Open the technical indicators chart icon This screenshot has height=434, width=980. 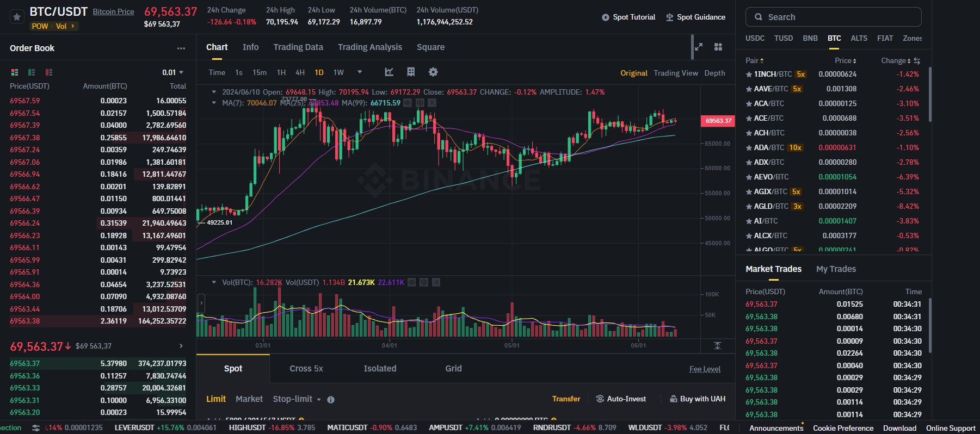coord(389,72)
